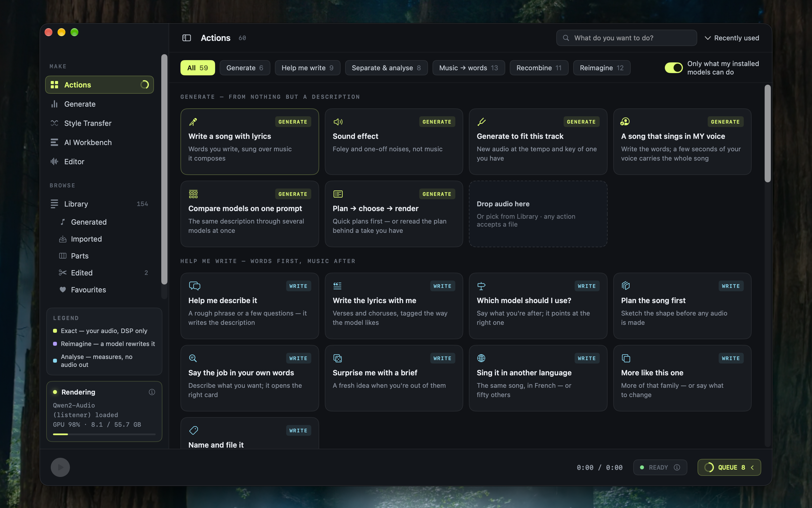Click the layers icon on Plan the song first
Image resolution: width=812 pixels, height=508 pixels.
pyautogui.click(x=625, y=286)
